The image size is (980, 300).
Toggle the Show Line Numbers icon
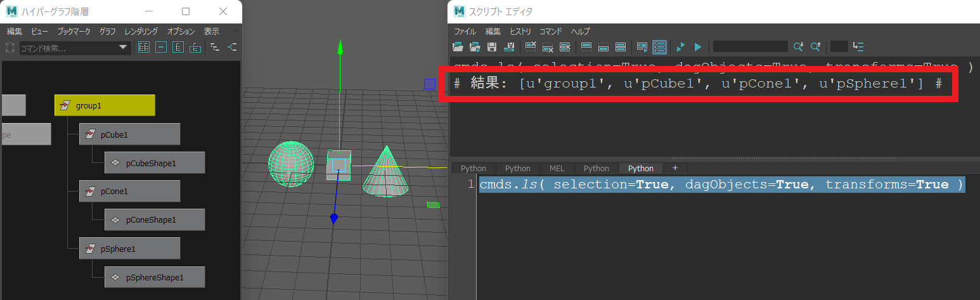659,46
